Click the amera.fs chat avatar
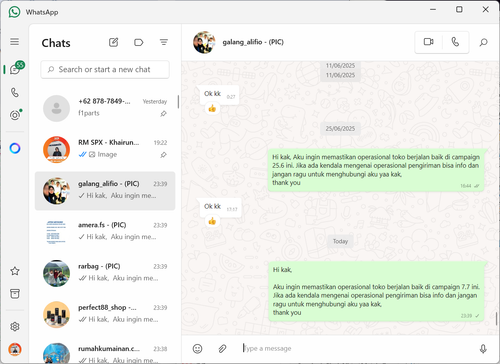This screenshot has width=500, height=364. point(56,232)
